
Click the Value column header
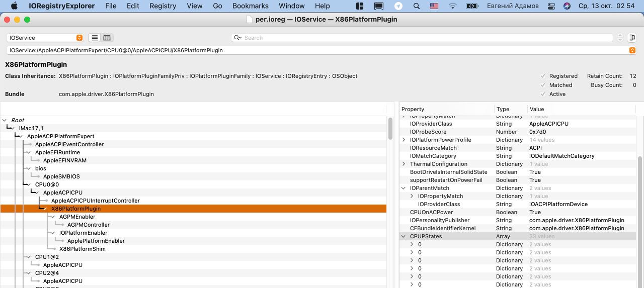pos(581,109)
